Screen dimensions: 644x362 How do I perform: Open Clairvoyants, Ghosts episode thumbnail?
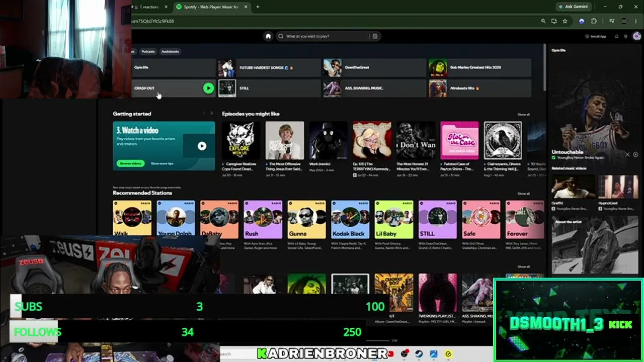(x=503, y=140)
